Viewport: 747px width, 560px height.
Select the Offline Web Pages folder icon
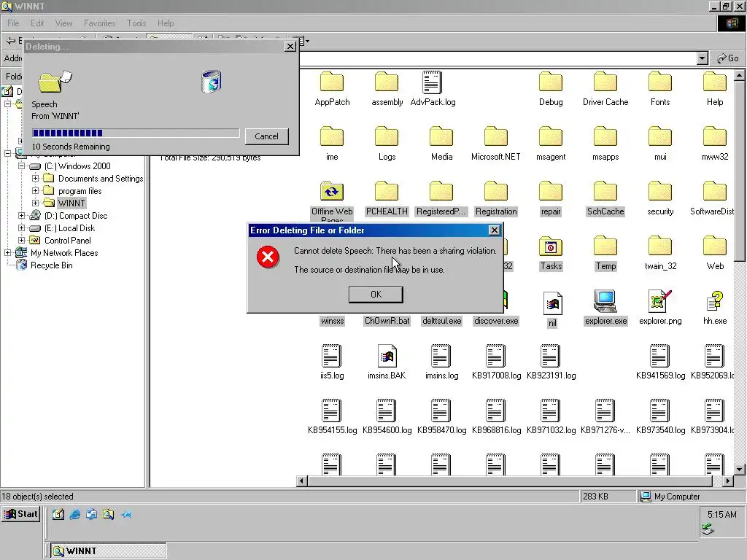(332, 191)
